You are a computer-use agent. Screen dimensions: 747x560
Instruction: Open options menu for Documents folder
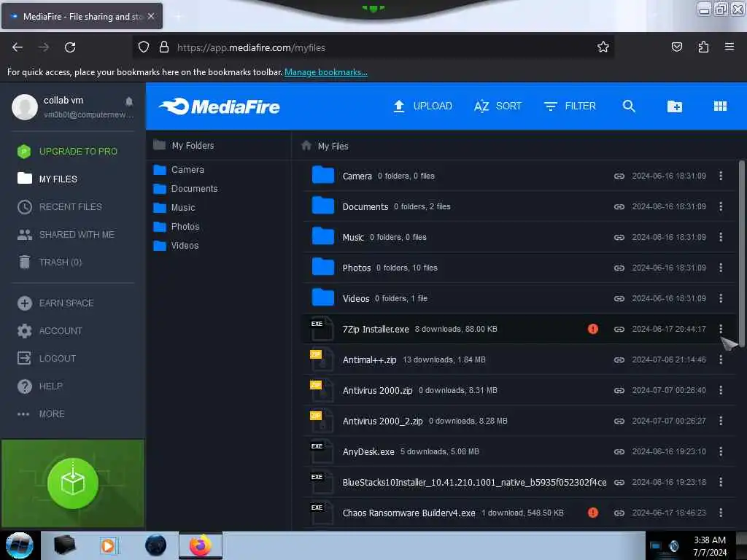720,206
